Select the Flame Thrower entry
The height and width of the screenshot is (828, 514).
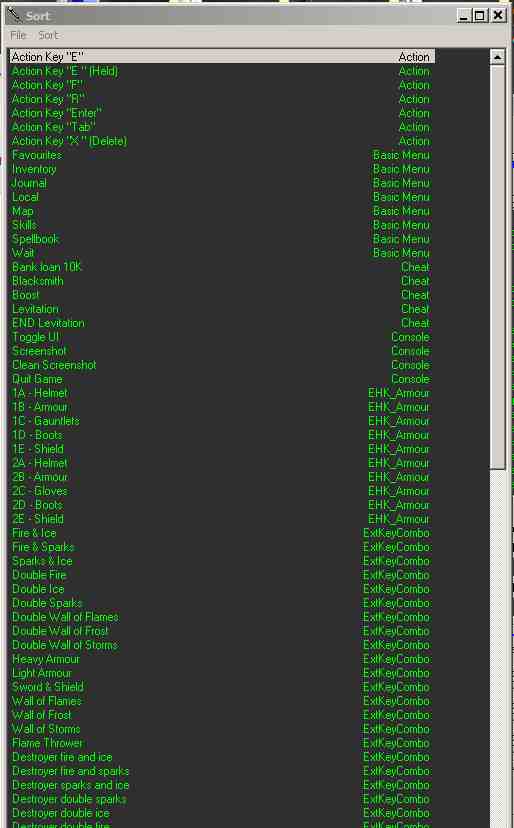[221, 742]
